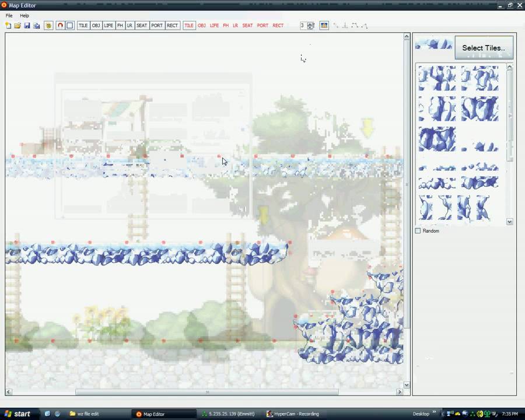
Task: Toggle red LIFE layer visibility
Action: [214, 26]
